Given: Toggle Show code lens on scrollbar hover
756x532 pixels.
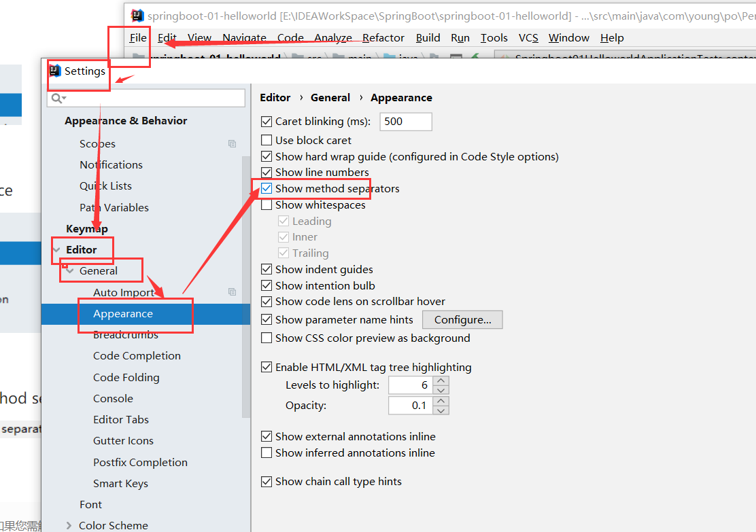Looking at the screenshot, I should click(266, 302).
